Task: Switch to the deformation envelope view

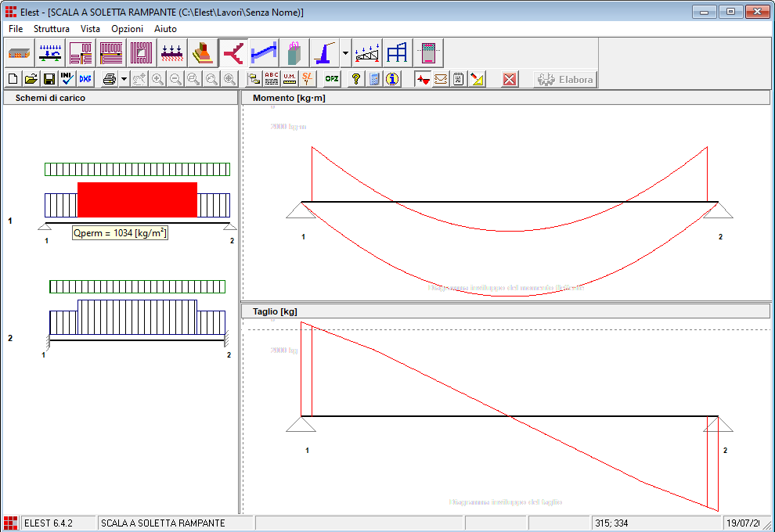Action: (441, 79)
